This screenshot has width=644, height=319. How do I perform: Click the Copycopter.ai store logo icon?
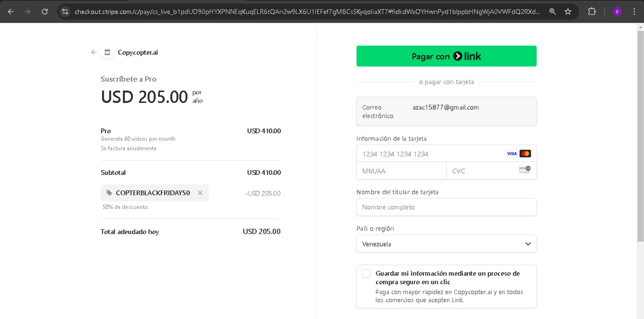click(107, 52)
